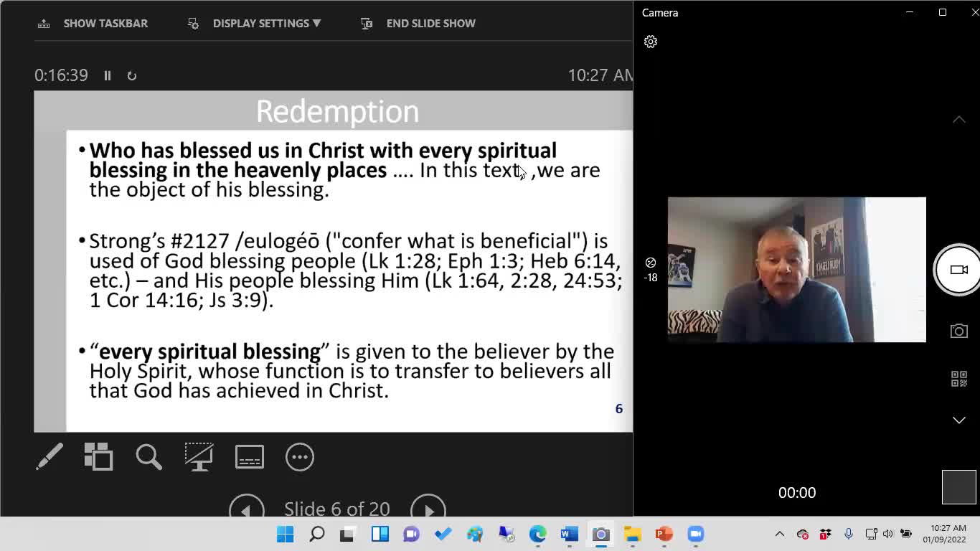Image resolution: width=980 pixels, height=551 pixels.
Task: Move down the Camera mode list
Action: [959, 420]
